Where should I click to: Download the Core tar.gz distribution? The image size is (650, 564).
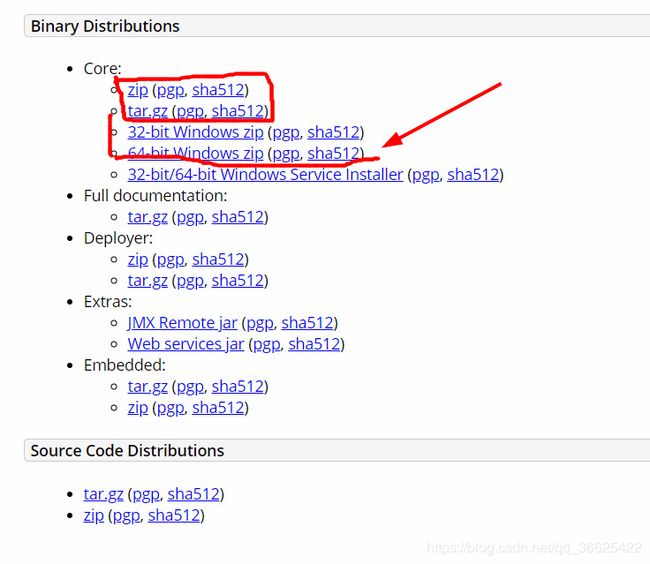148,111
